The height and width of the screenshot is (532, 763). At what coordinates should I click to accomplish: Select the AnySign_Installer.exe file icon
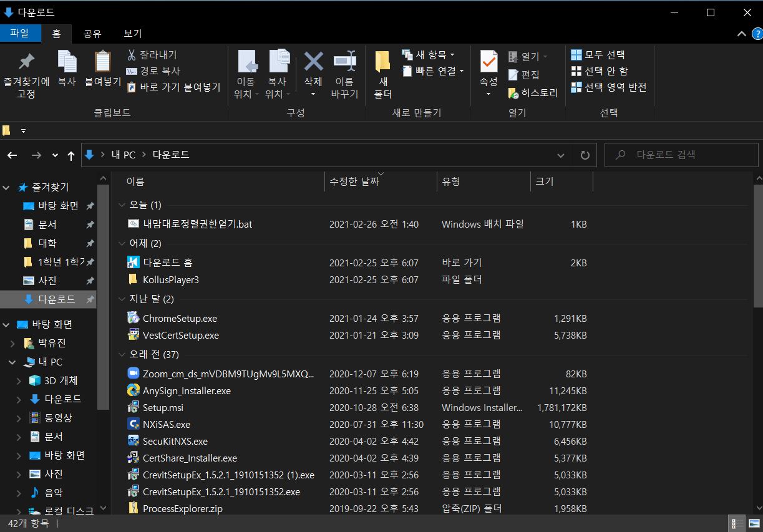coord(133,390)
